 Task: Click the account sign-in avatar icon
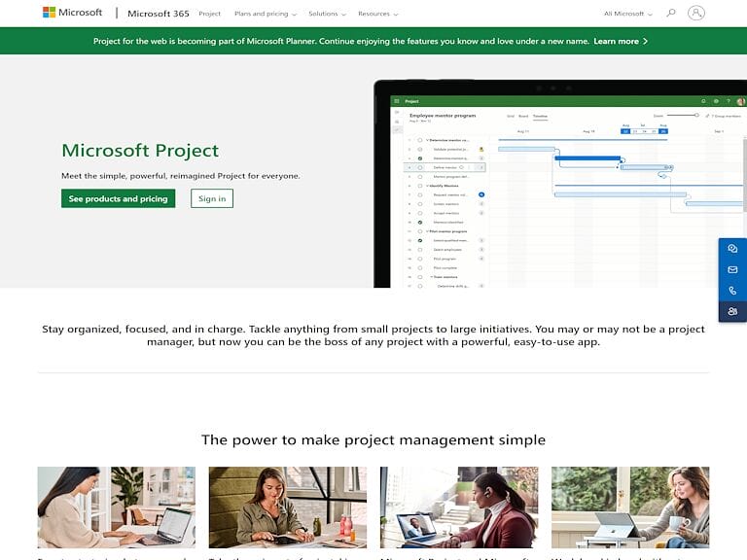[x=695, y=14]
